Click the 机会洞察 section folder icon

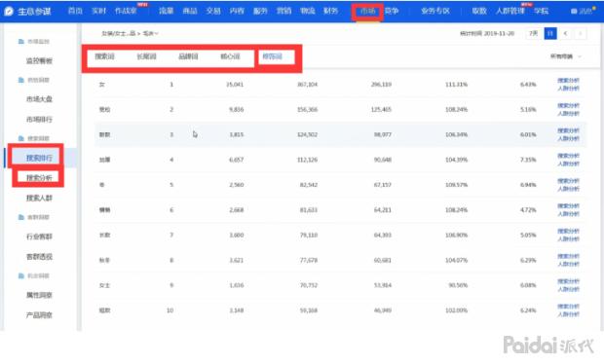coord(21,275)
